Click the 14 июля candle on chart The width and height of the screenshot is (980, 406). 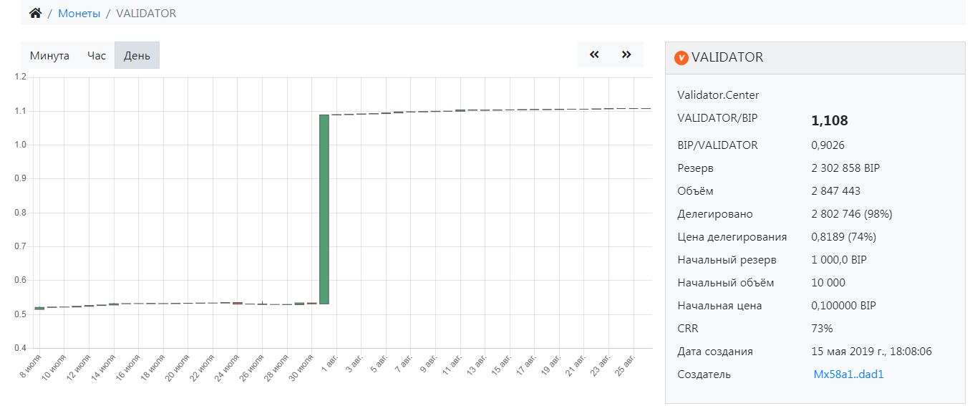[x=114, y=304]
